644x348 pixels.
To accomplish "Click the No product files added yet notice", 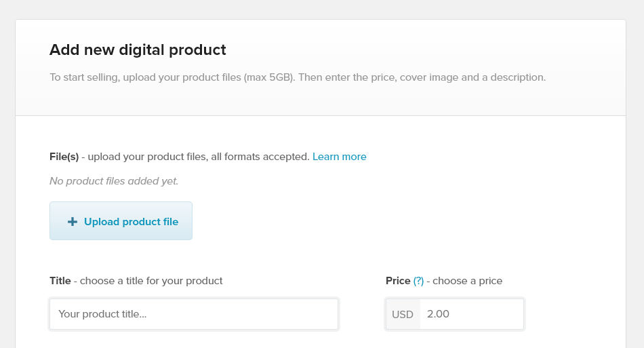I will pos(114,181).
